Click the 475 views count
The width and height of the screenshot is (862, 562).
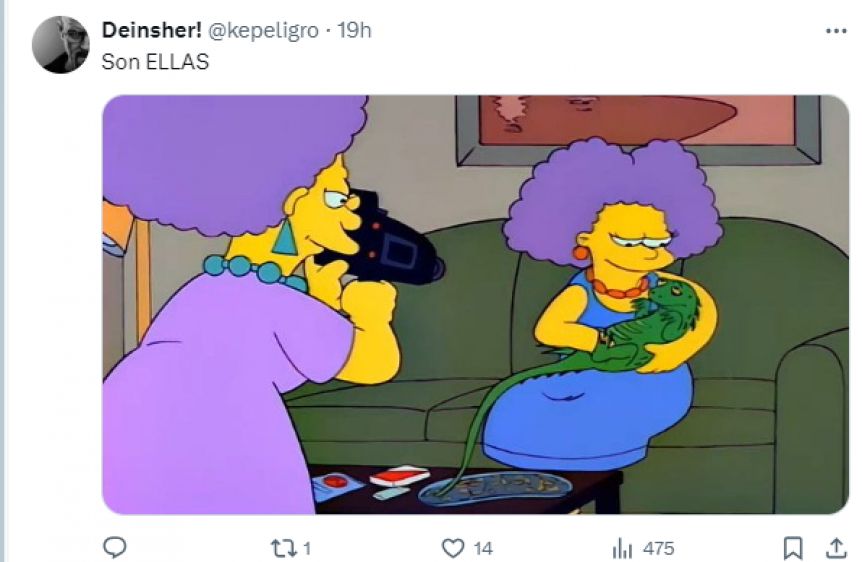[658, 548]
